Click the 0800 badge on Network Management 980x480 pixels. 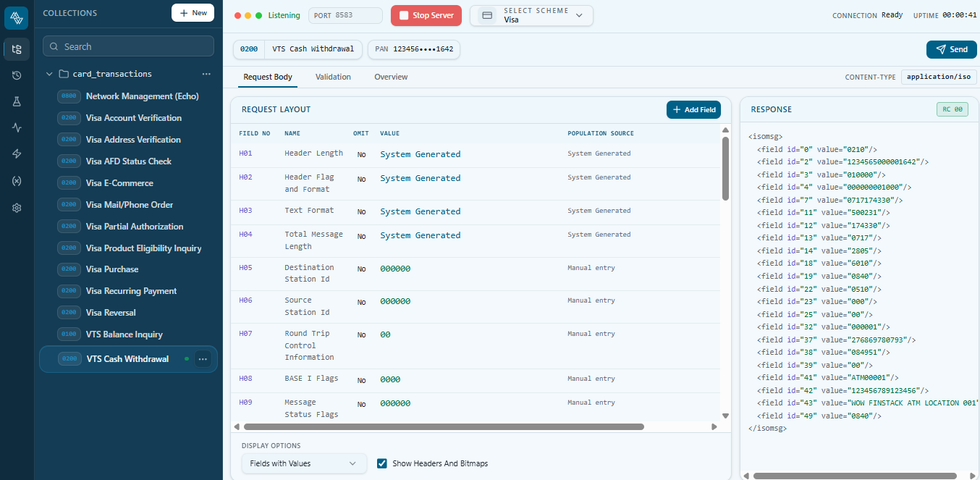pyautogui.click(x=69, y=96)
